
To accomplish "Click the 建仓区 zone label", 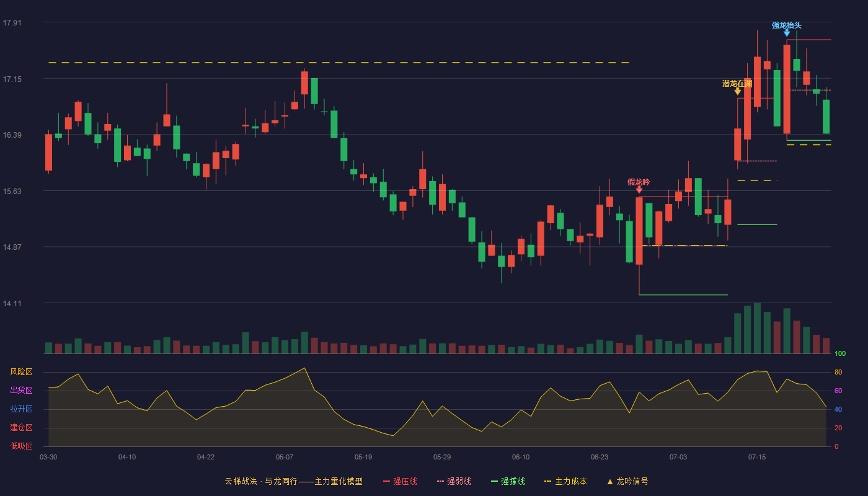I will click(22, 428).
